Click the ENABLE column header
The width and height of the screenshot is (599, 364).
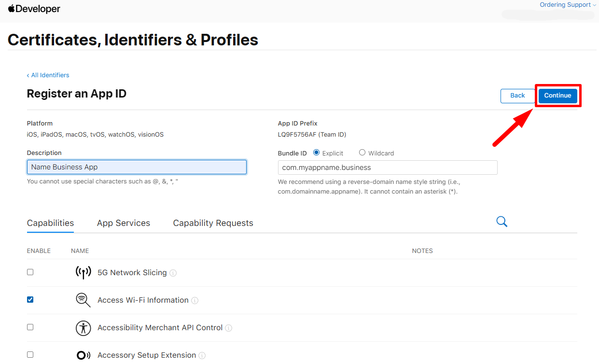point(39,251)
